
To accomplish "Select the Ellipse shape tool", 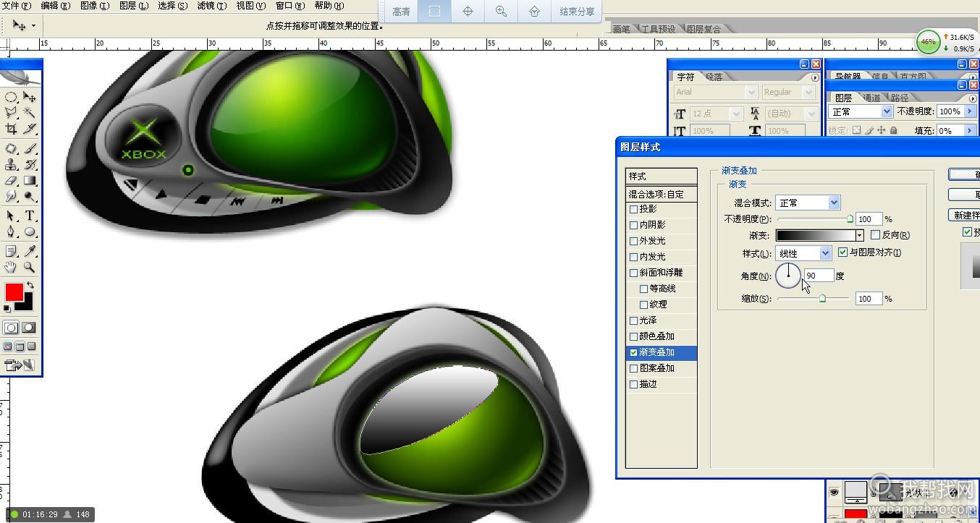I will pyautogui.click(x=29, y=231).
